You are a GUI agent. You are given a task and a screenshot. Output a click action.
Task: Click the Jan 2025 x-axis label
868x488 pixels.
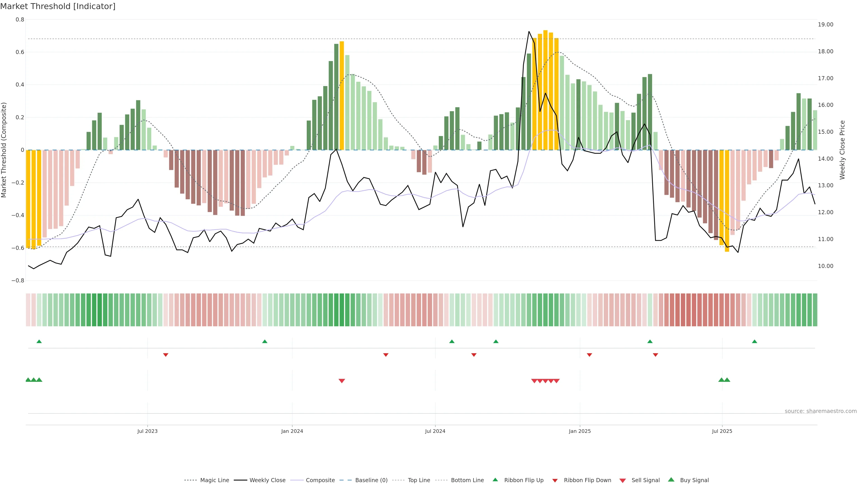[x=580, y=431]
